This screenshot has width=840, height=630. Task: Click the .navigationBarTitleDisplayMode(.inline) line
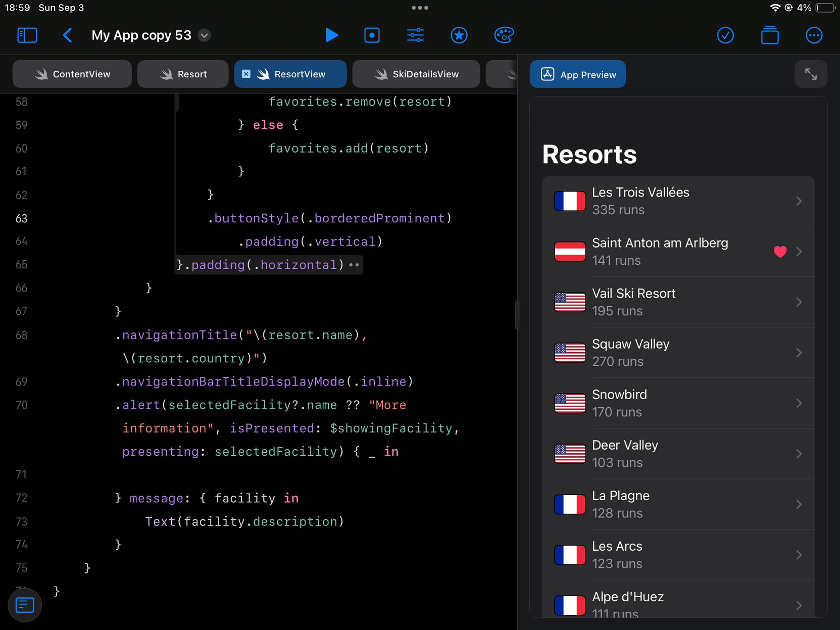click(264, 381)
